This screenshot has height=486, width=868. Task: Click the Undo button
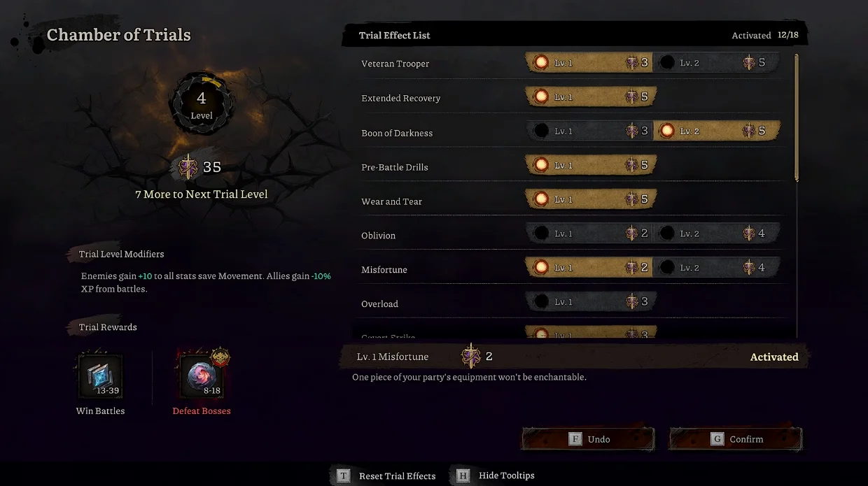pos(588,439)
